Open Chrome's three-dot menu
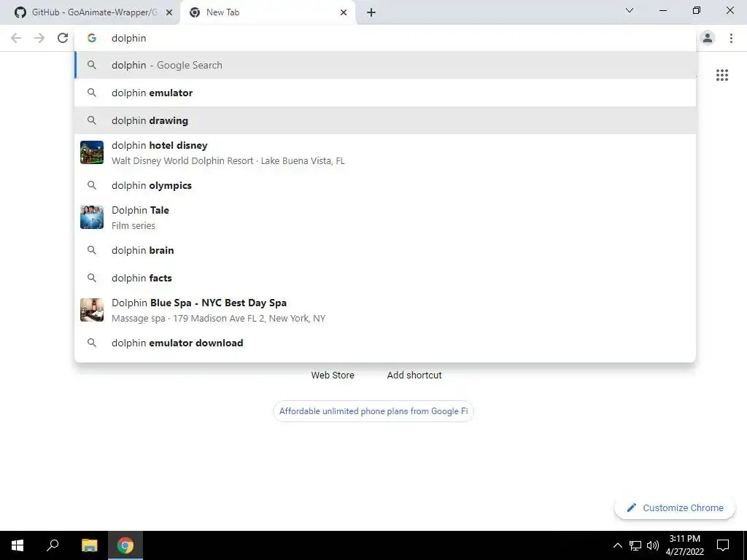 tap(731, 38)
